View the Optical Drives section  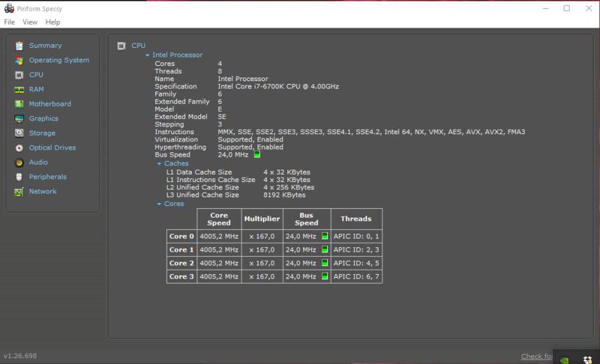click(52, 148)
